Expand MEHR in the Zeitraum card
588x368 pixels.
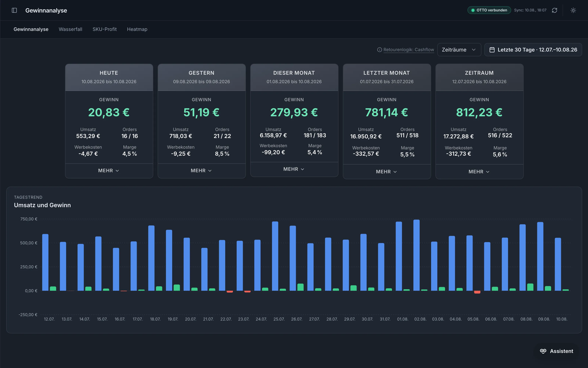(479, 172)
